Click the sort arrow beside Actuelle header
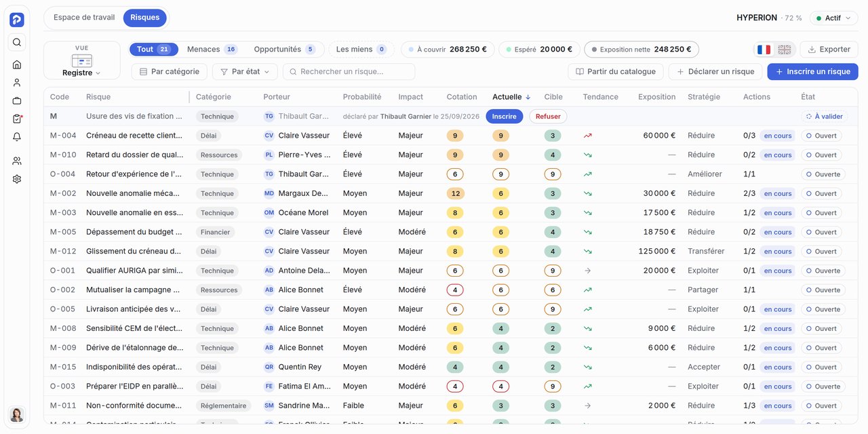Screen dimensions: 868x434 coord(528,97)
